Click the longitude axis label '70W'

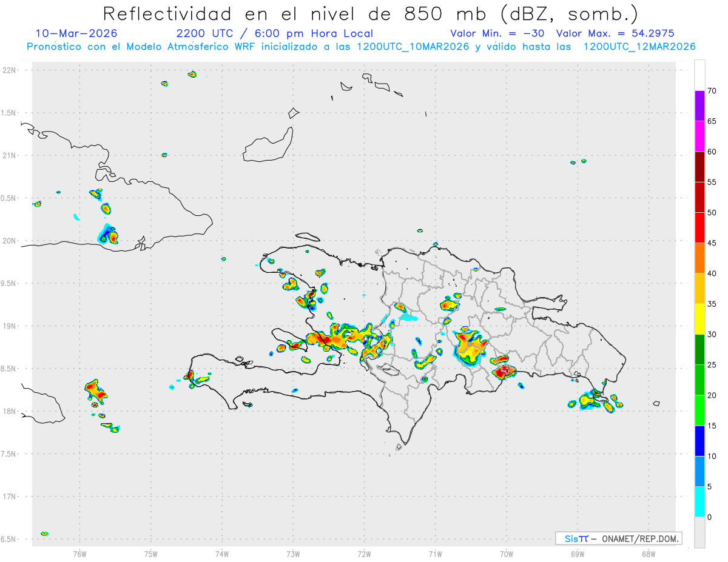coord(506,554)
